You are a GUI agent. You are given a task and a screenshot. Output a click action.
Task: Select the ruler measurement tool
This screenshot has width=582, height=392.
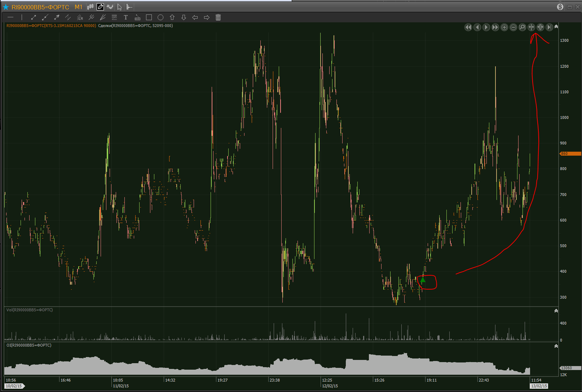tap(137, 17)
